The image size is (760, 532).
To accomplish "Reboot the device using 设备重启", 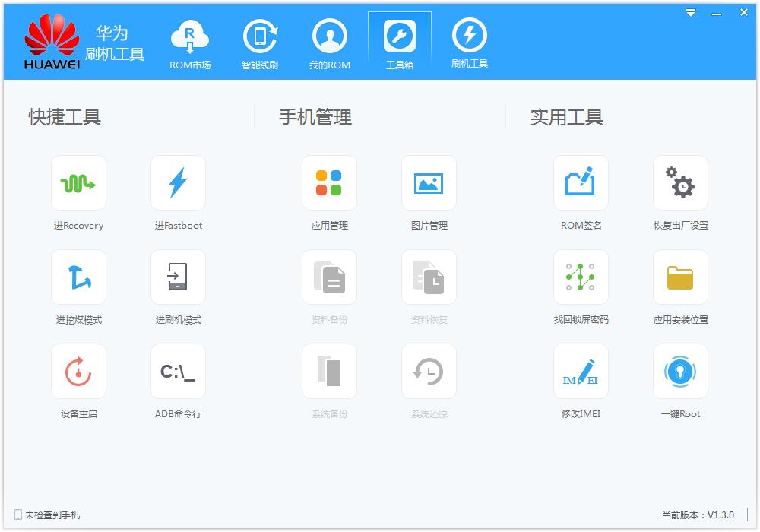I will pos(78,371).
